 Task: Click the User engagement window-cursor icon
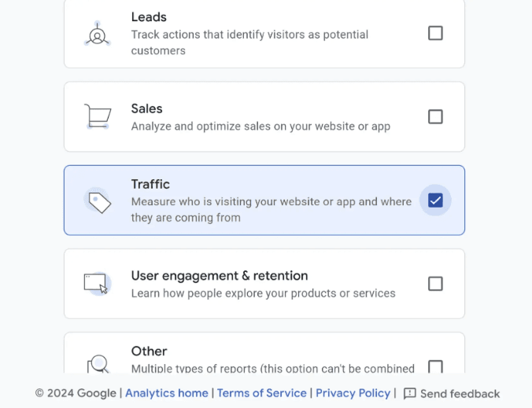coord(98,284)
